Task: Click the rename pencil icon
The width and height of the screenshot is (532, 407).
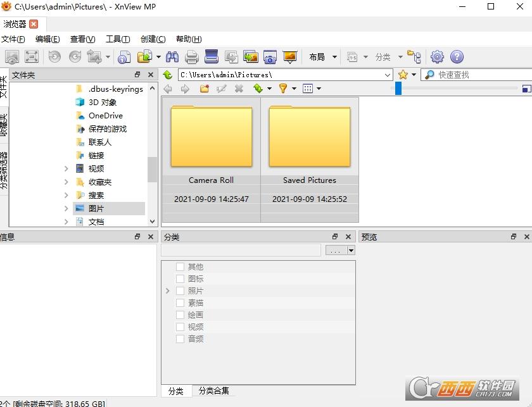Action: pos(222,89)
